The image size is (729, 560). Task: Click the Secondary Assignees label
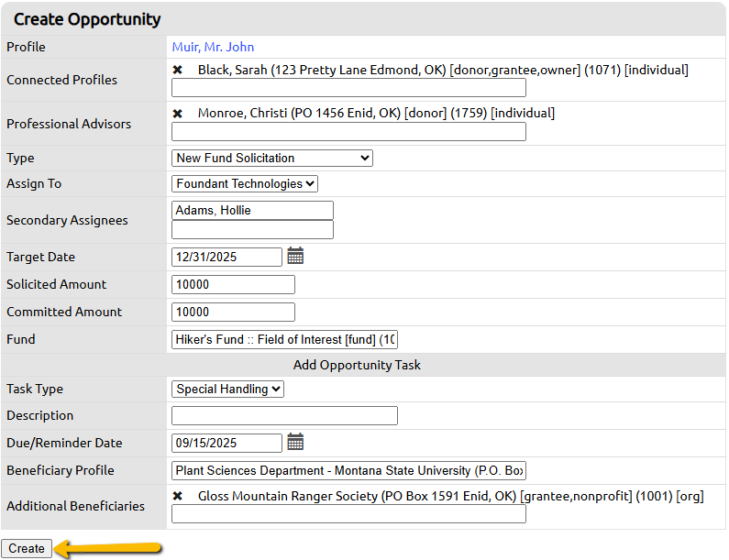point(67,220)
